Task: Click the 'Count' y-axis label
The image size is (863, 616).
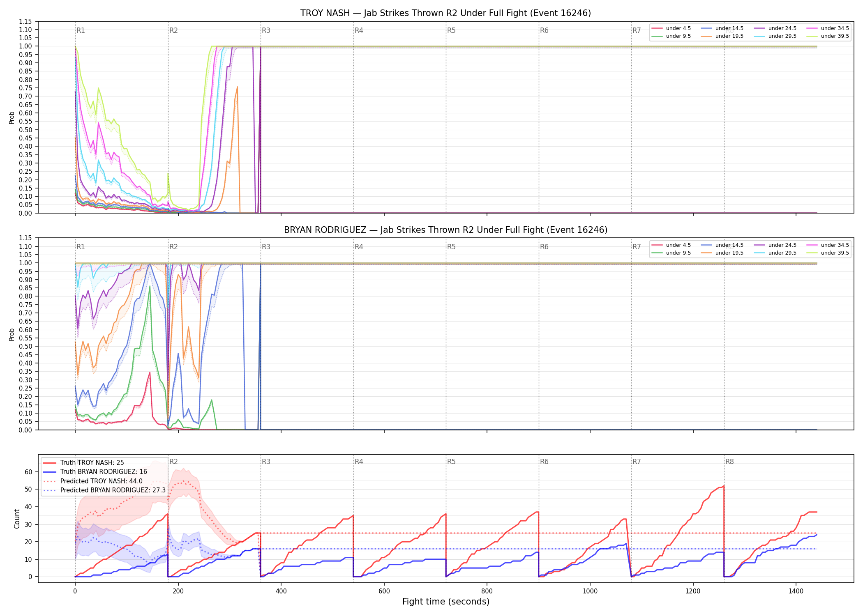Action: [17, 519]
